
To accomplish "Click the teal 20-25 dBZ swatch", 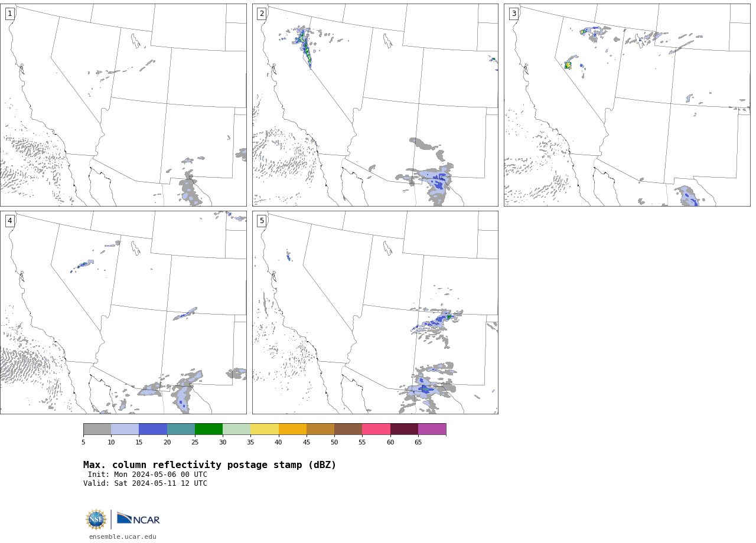I will coord(181,429).
